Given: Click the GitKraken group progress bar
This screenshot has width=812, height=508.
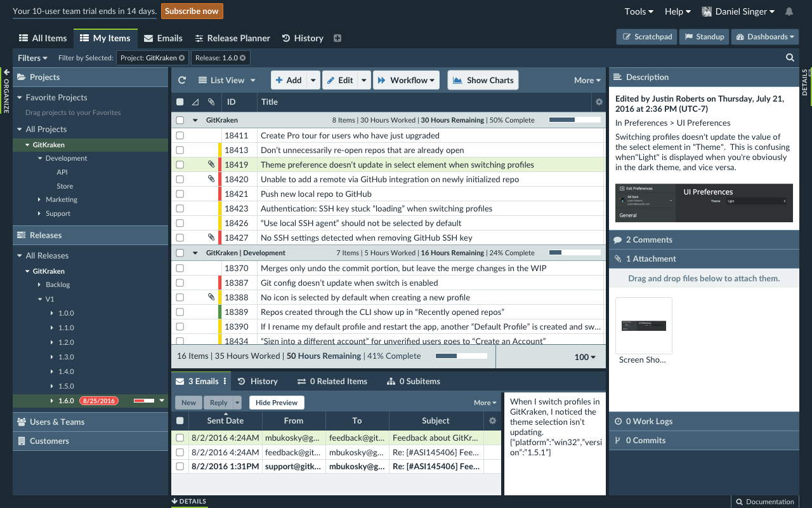Looking at the screenshot, I should tap(575, 120).
